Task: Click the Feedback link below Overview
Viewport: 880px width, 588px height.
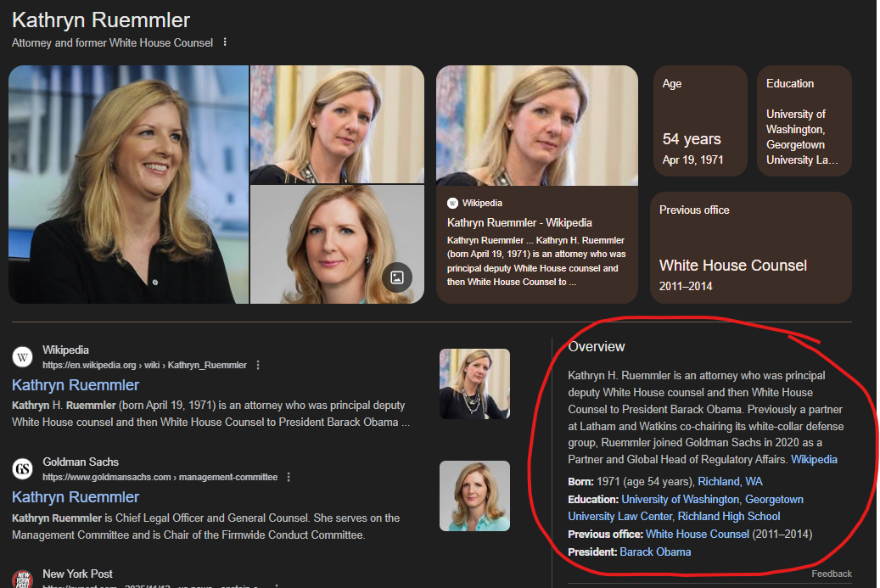Action: click(x=831, y=574)
